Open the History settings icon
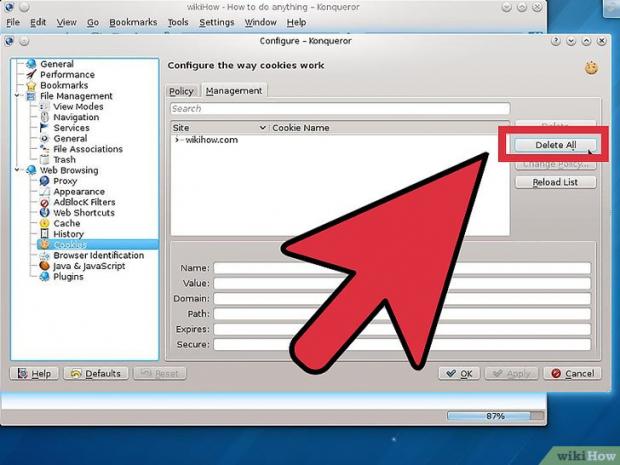The image size is (620, 465). point(45,234)
